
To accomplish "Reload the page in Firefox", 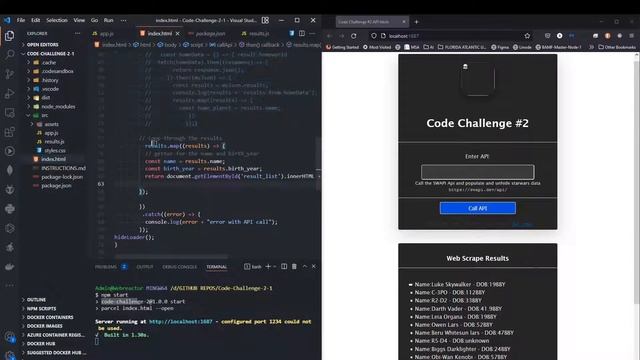I will click(353, 36).
